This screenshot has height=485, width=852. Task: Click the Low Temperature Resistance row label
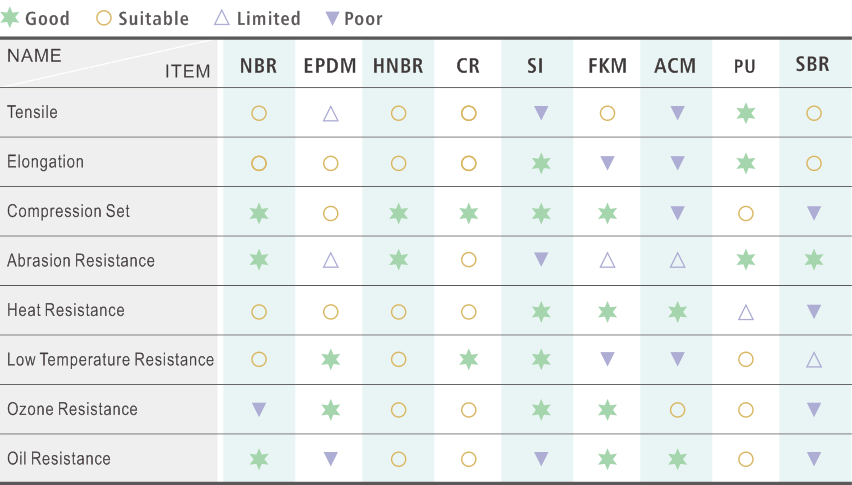(110, 360)
